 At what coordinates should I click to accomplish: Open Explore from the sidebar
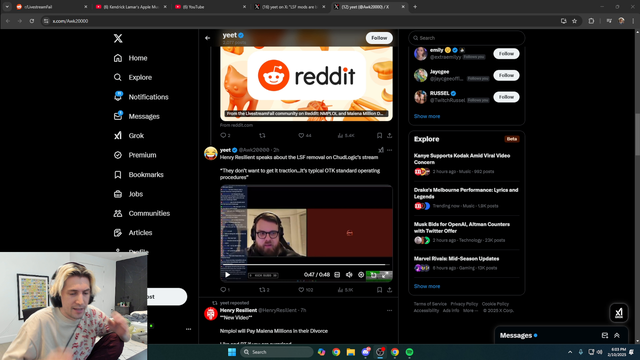pos(133,77)
